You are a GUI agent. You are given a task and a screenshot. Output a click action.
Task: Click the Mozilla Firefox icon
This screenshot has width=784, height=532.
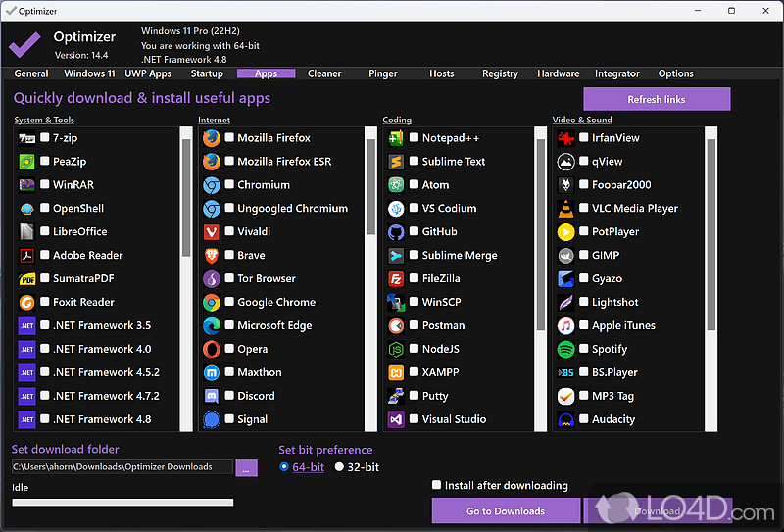pos(212,138)
